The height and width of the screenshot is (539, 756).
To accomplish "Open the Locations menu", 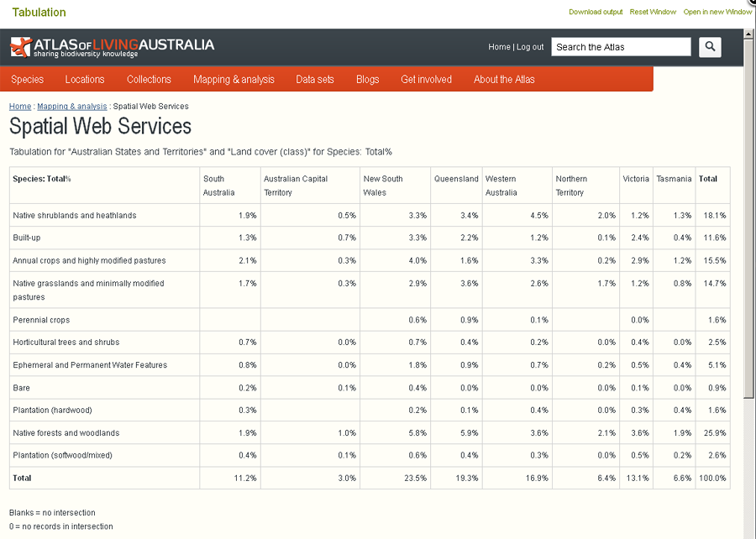I will click(x=85, y=80).
